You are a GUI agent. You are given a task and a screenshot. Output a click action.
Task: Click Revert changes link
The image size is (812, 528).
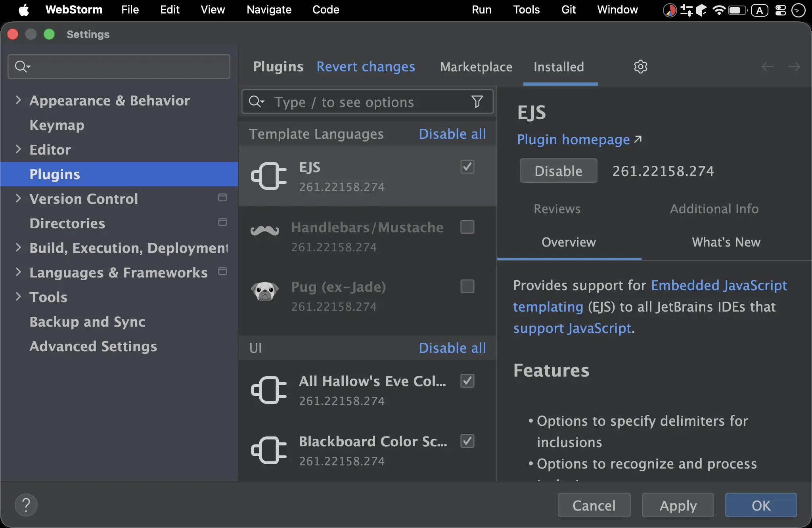click(x=366, y=67)
